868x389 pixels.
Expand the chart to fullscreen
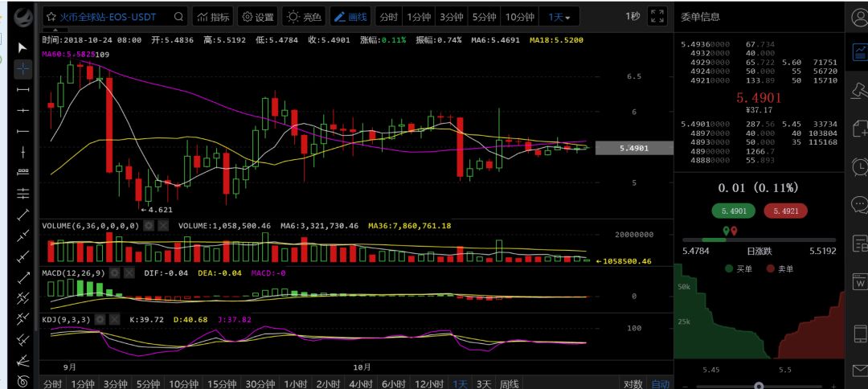[x=657, y=16]
